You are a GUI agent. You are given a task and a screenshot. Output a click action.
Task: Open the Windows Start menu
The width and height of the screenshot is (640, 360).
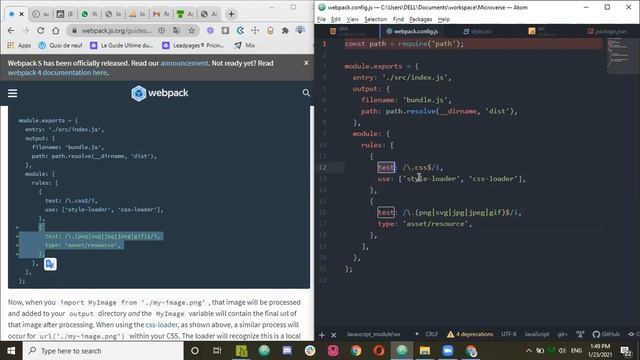click(x=11, y=351)
